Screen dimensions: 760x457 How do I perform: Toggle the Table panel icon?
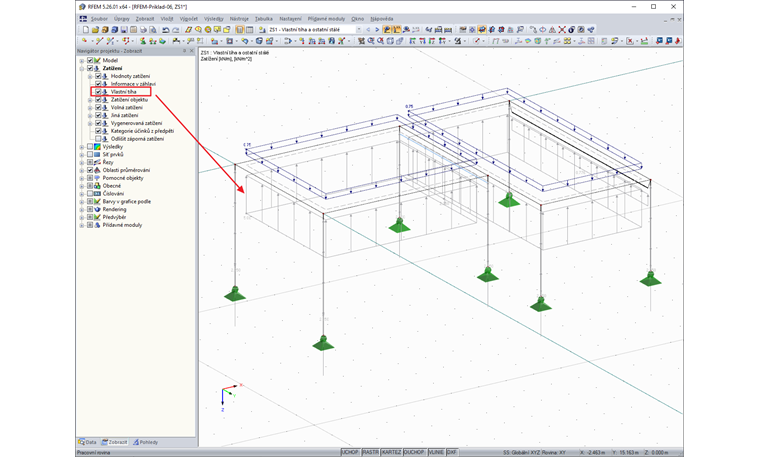(x=249, y=30)
